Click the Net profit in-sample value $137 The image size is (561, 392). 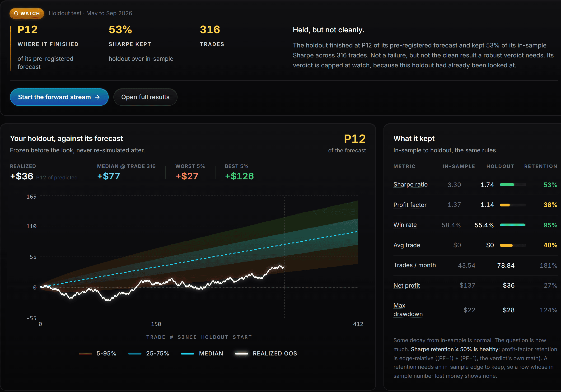pyautogui.click(x=467, y=285)
